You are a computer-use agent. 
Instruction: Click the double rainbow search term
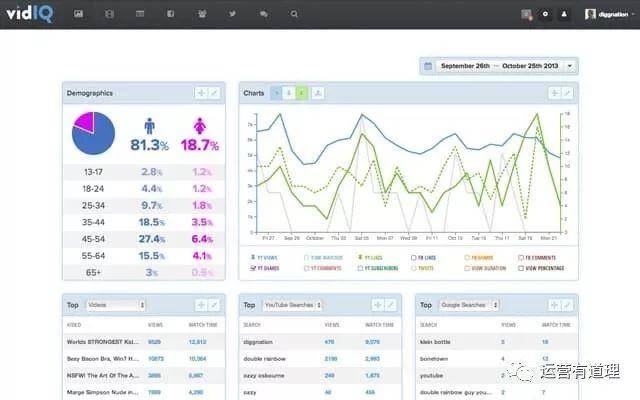[x=264, y=359]
